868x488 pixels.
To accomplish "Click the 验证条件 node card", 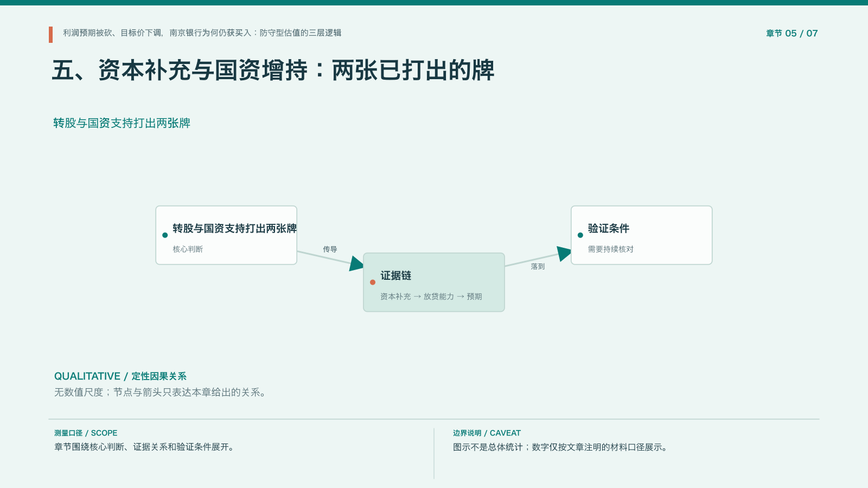I will 641,235.
